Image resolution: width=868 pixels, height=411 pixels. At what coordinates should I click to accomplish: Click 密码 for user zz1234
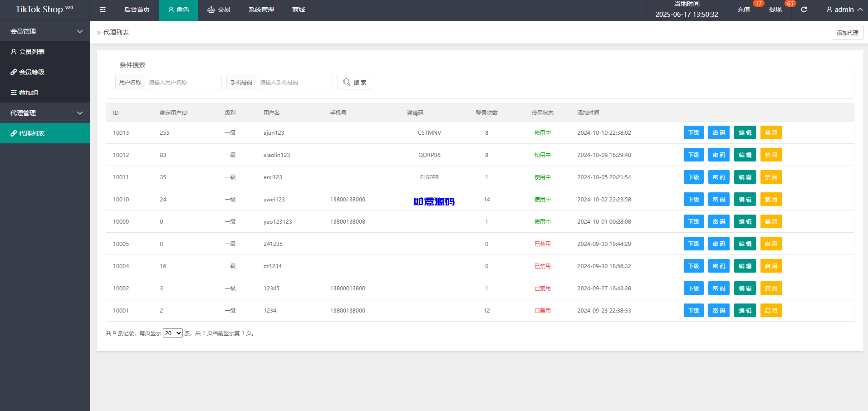point(719,266)
